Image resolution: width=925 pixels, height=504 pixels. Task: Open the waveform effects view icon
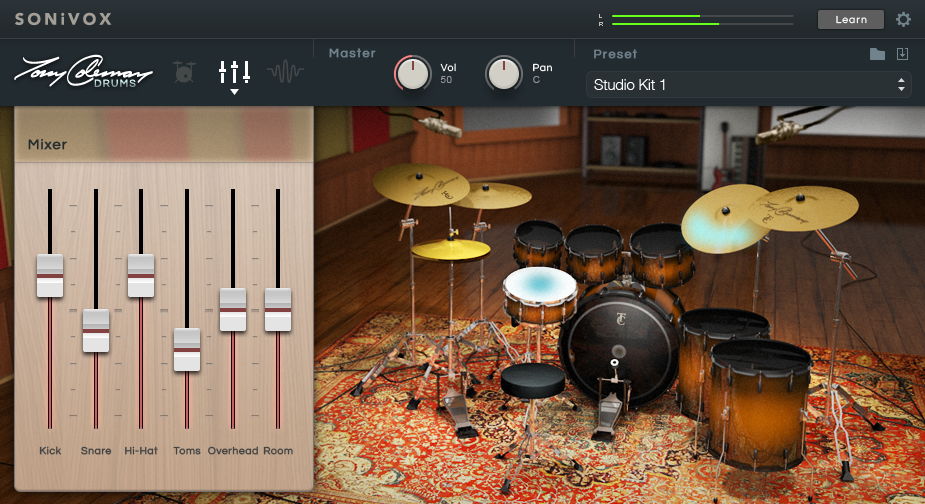[285, 72]
